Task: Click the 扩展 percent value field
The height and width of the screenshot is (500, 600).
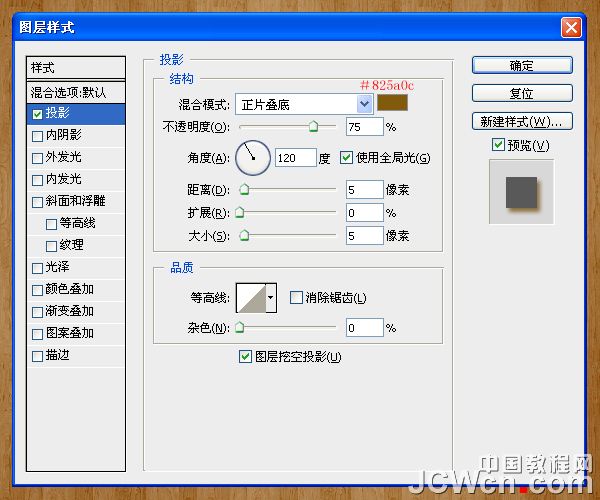Action: tap(365, 213)
